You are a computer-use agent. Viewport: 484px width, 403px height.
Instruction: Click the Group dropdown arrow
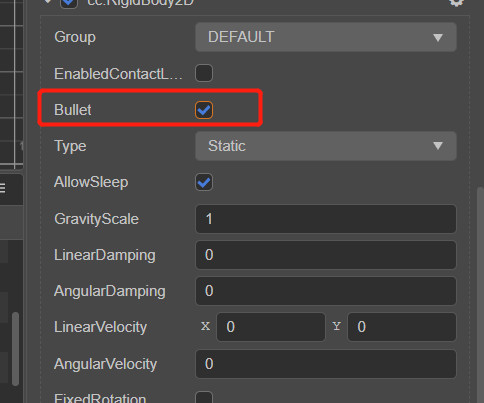[438, 37]
